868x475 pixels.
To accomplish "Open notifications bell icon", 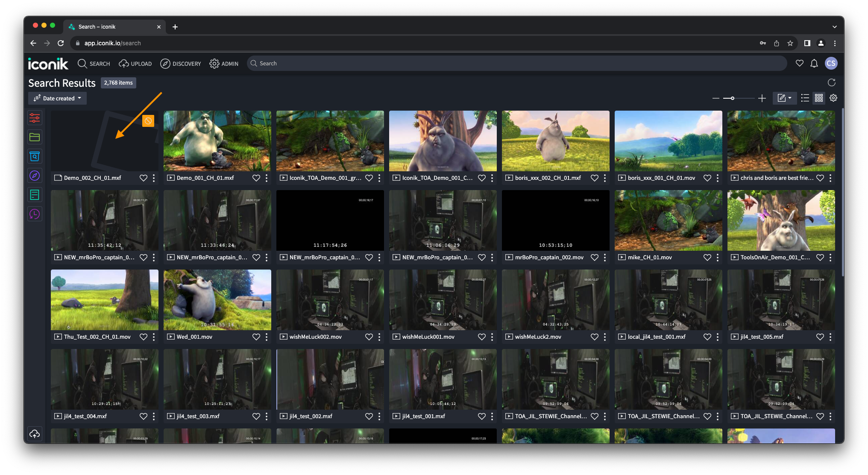I will [814, 63].
